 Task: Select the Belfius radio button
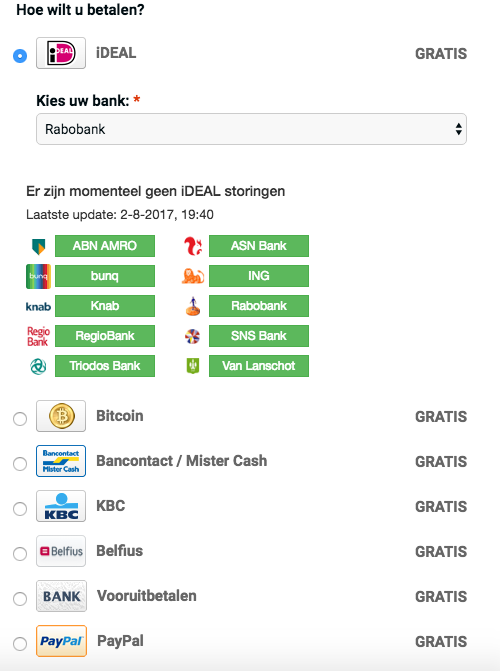(20, 553)
